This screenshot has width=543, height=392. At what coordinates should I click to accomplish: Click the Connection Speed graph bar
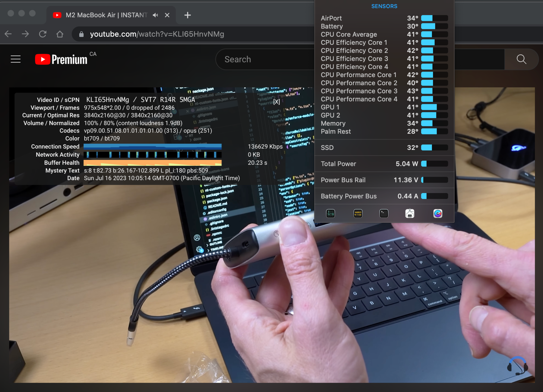[153, 147]
